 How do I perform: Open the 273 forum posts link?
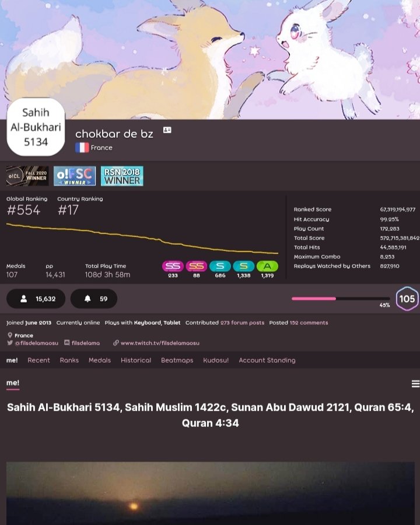tap(243, 323)
